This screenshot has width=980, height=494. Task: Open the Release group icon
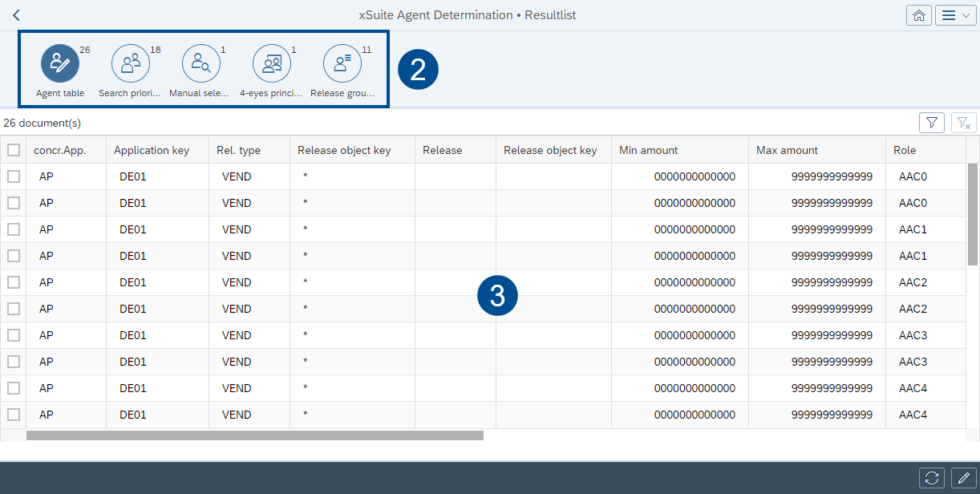[342, 64]
